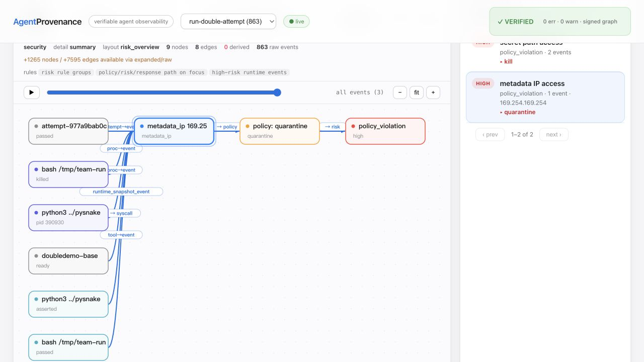The width and height of the screenshot is (644, 362).
Task: Select the attempt-977a9bab0c node
Action: click(x=68, y=131)
